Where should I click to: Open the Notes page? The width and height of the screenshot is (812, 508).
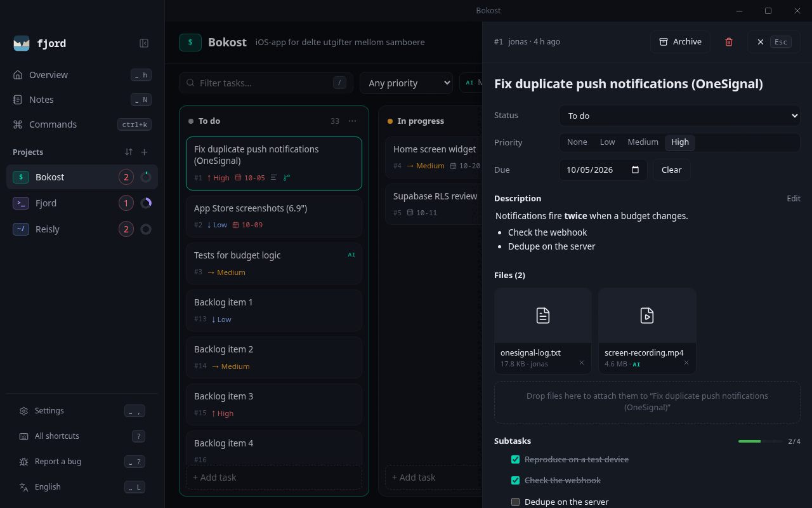coord(82,100)
